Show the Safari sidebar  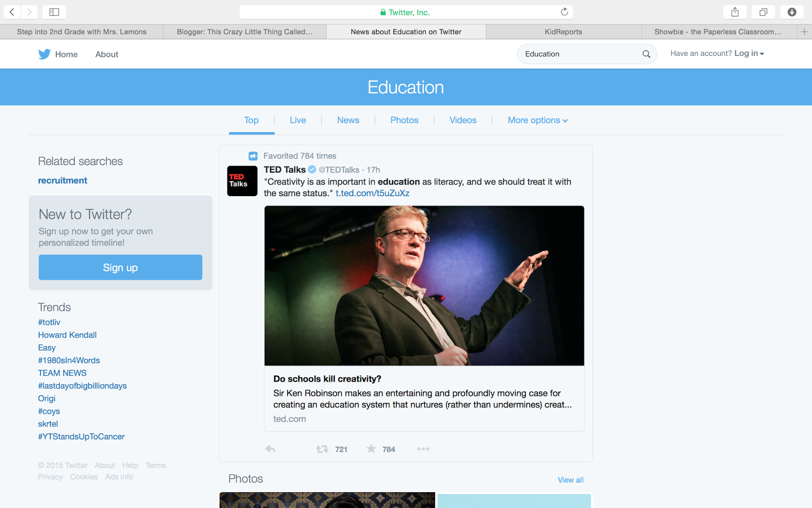(x=54, y=12)
